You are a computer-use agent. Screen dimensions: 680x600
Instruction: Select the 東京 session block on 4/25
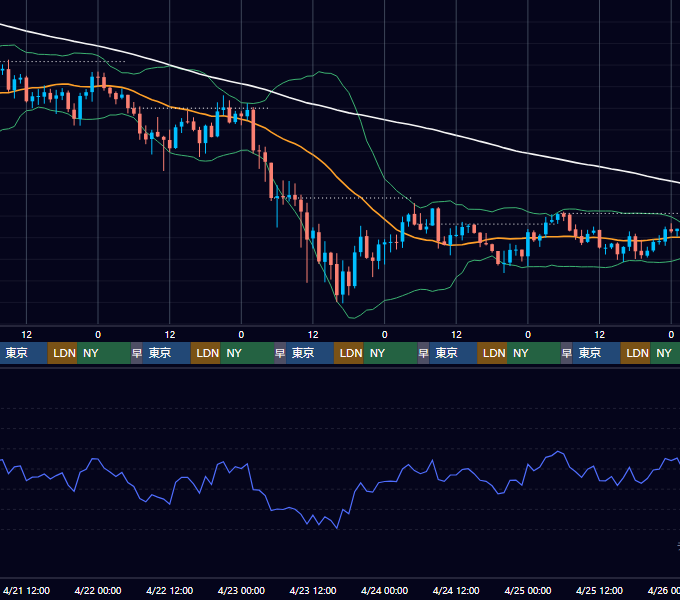pyautogui.click(x=596, y=353)
